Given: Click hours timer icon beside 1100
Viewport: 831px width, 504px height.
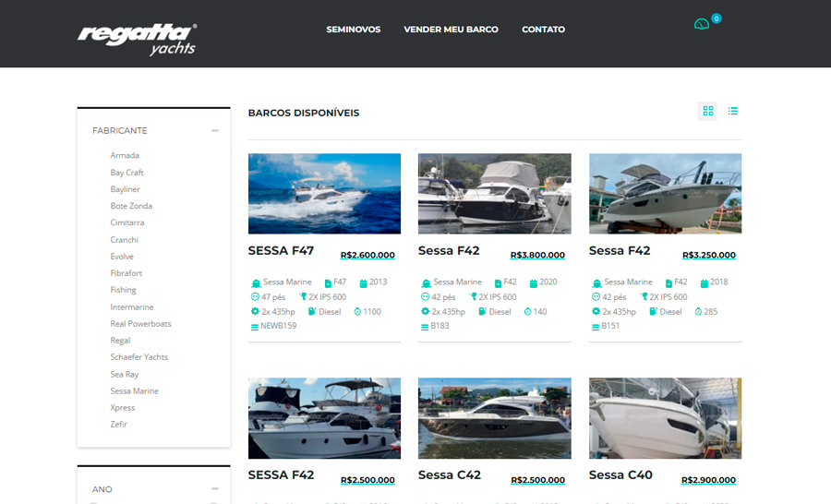Looking at the screenshot, I should [x=357, y=312].
